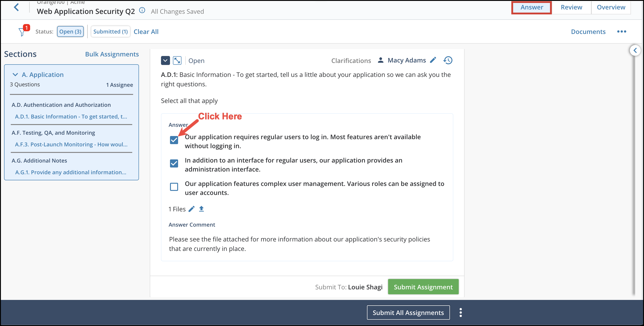The image size is (644, 326).
Task: Click the back arrow in the header
Action: 16,7
